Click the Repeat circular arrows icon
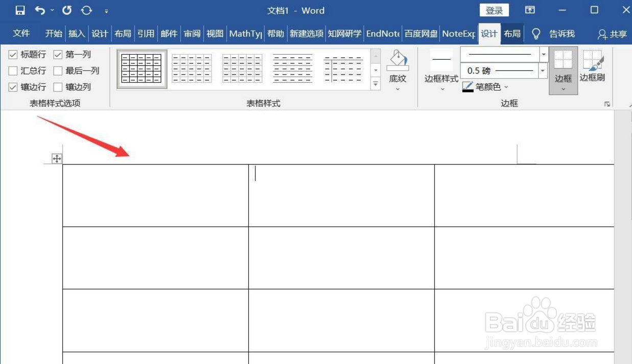Image resolution: width=632 pixels, height=364 pixels. tap(86, 10)
